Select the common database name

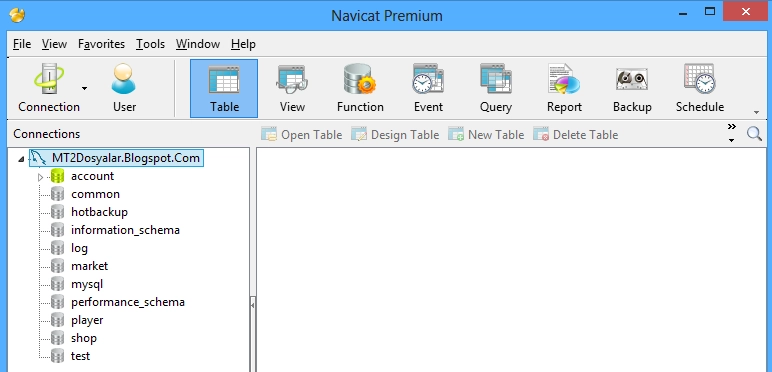[95, 194]
